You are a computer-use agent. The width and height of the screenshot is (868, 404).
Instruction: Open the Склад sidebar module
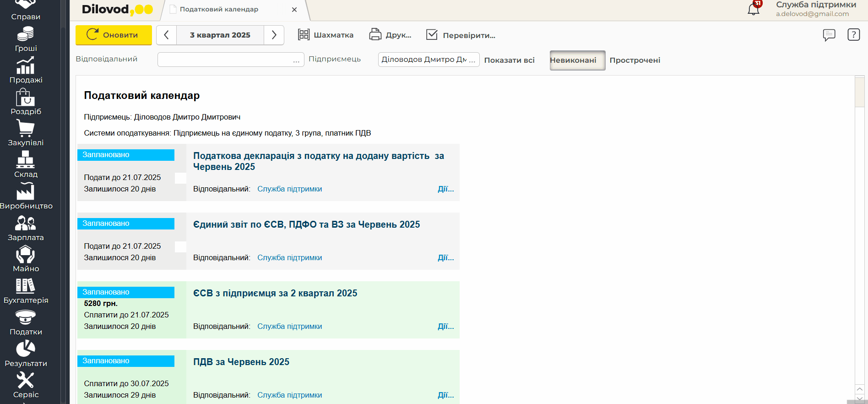pyautogui.click(x=26, y=165)
